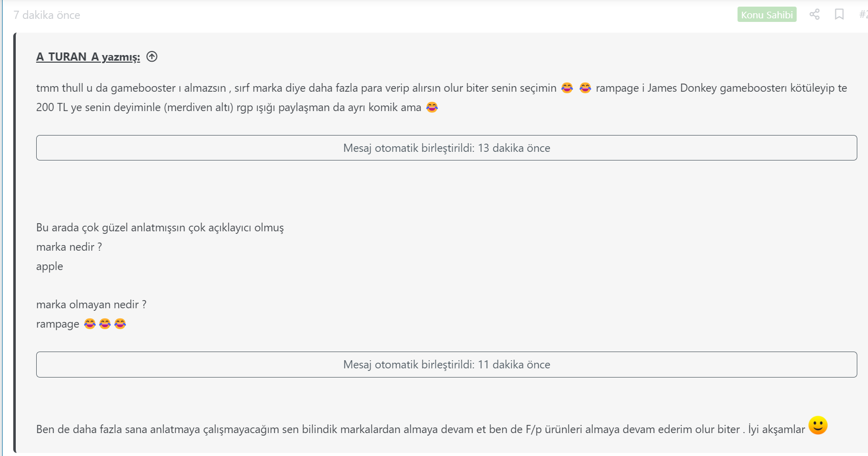Click the line "marka olmayan nedir ?"
The width and height of the screenshot is (868, 456).
tap(91, 305)
